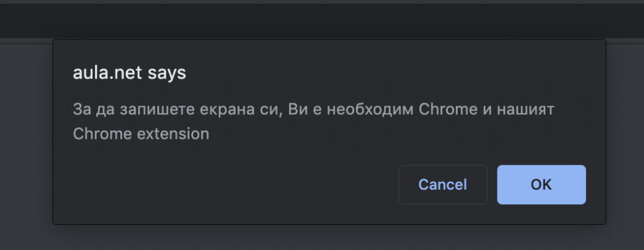Viewport: 644px width, 250px height.
Task: Click the Bulgarian message text line
Action: tap(313, 109)
